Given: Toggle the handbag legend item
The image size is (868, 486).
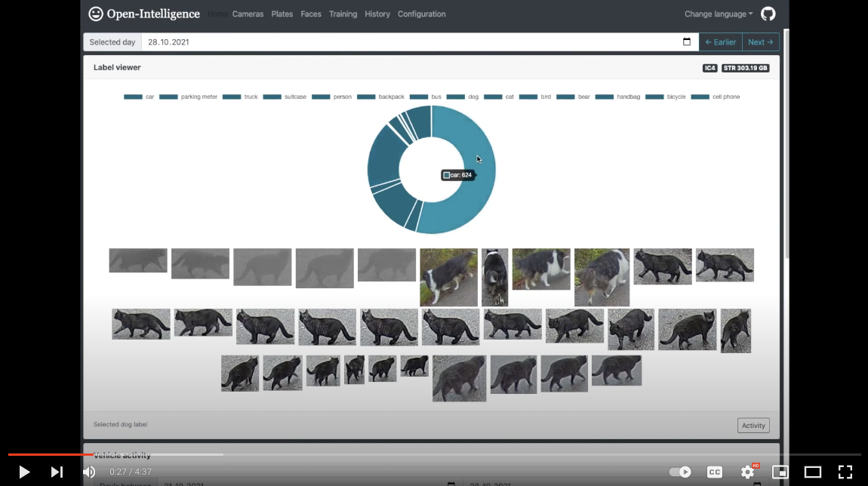Looking at the screenshot, I should 617,97.
